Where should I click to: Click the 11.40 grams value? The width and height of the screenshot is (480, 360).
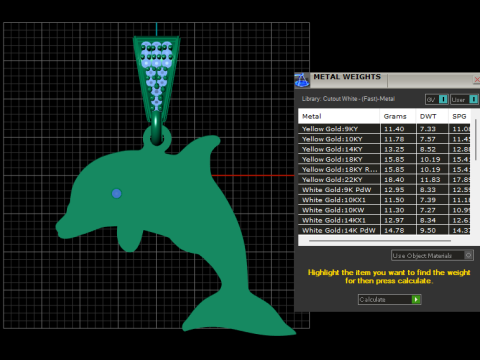tap(394, 129)
